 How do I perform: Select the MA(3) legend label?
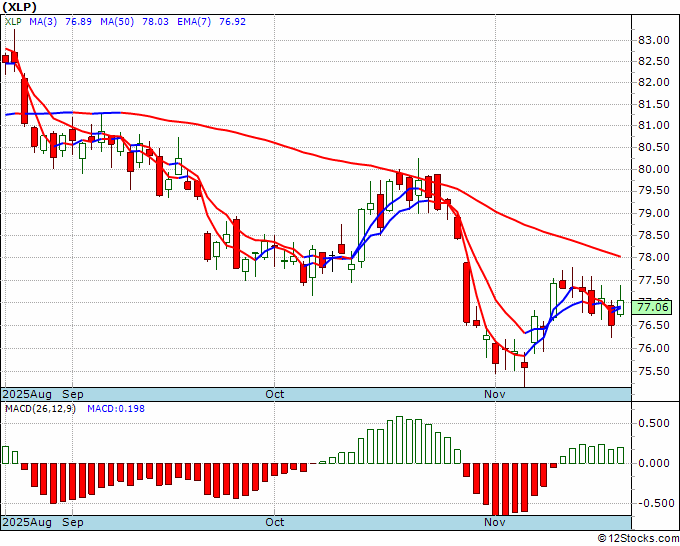tap(43, 22)
